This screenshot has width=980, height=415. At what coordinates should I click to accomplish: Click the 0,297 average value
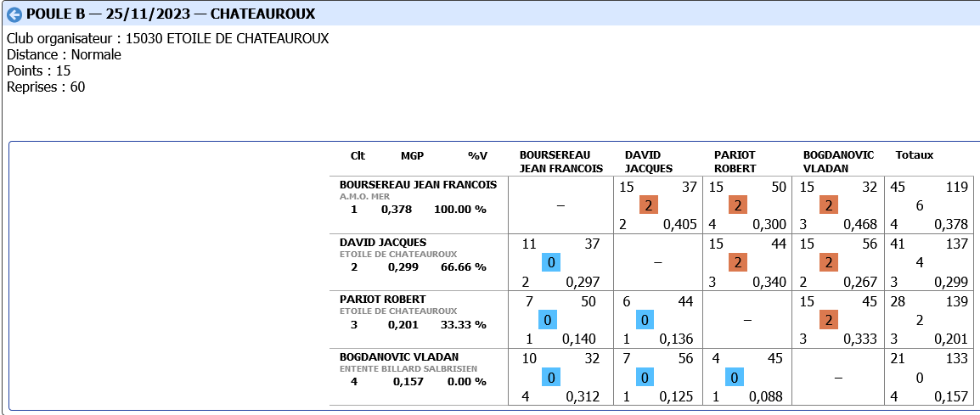(x=583, y=282)
